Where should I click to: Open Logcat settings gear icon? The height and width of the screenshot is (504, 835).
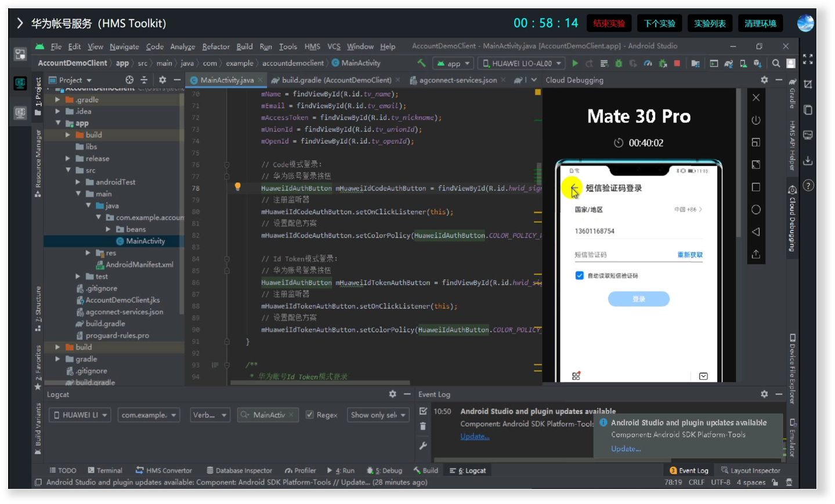(x=393, y=394)
